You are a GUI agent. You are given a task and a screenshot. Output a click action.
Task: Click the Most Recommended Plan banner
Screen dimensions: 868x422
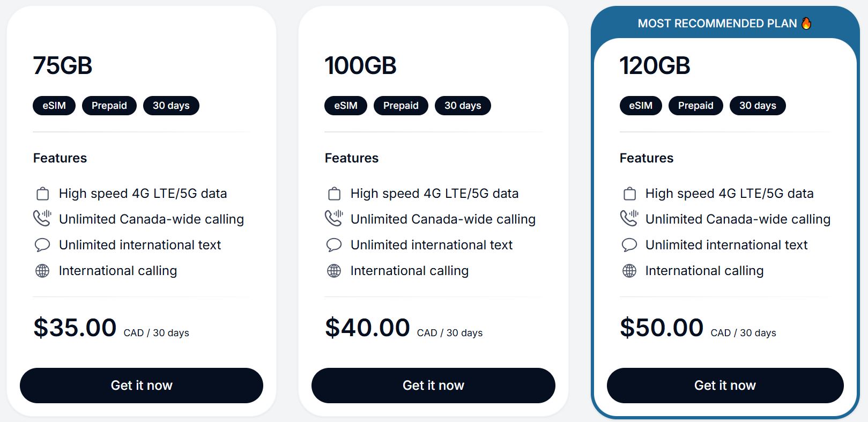[717, 24]
